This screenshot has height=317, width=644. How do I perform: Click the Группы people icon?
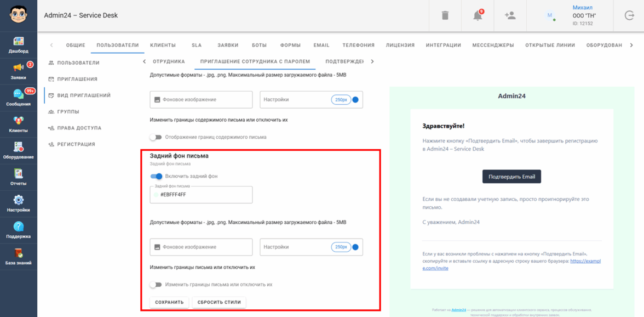51,112
